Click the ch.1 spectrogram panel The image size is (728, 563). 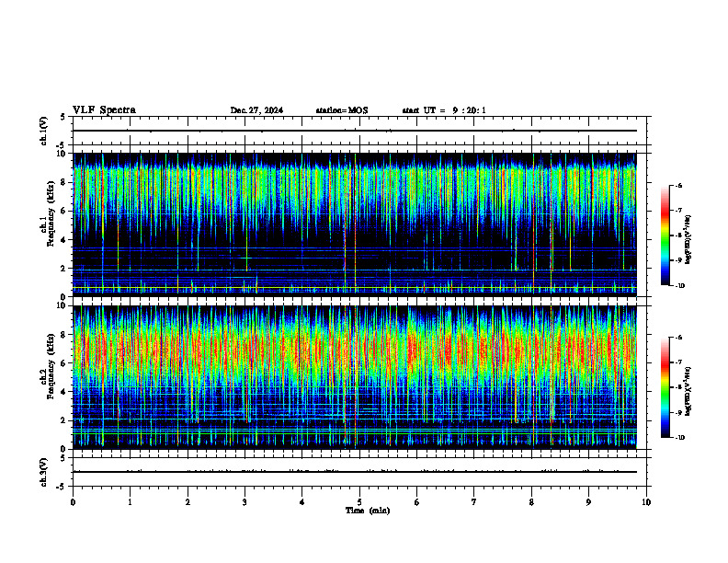(x=355, y=224)
